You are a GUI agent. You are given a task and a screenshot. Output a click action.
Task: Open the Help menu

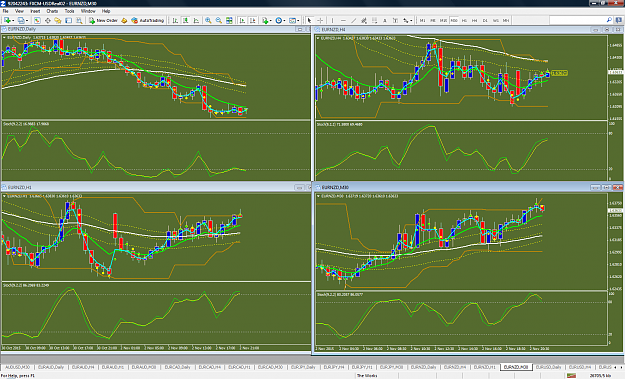point(106,11)
